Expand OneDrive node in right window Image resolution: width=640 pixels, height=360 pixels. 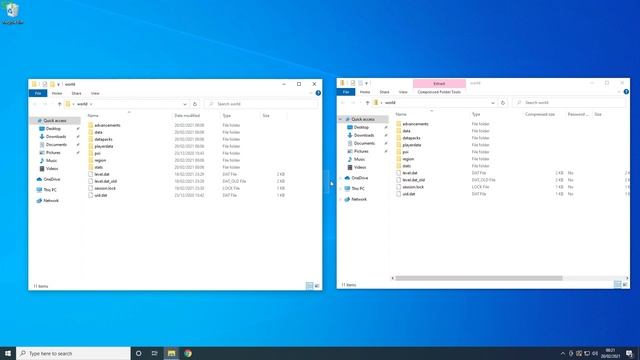pyautogui.click(x=341, y=178)
